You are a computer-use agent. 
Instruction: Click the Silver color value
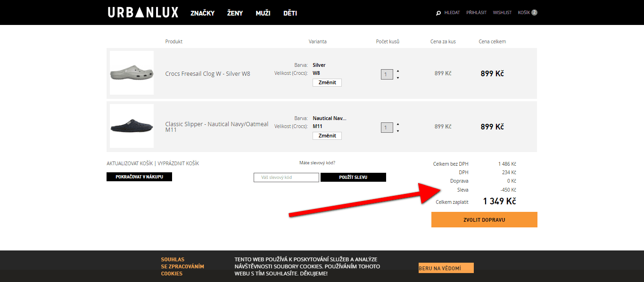point(319,65)
